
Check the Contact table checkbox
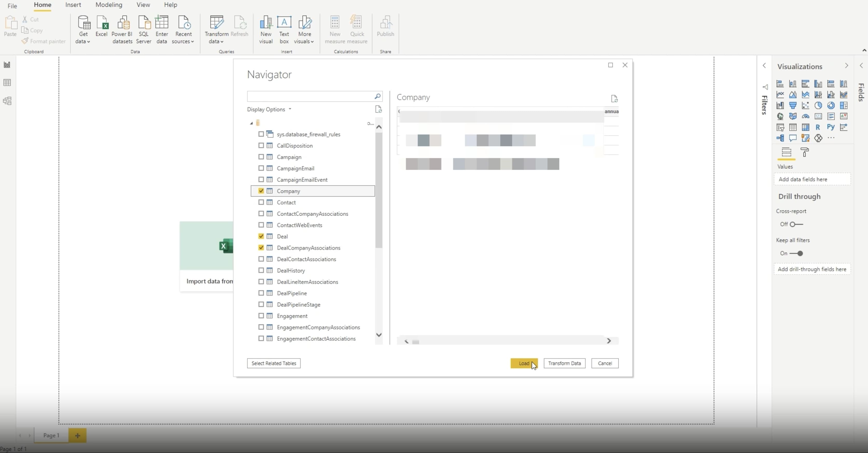(261, 202)
